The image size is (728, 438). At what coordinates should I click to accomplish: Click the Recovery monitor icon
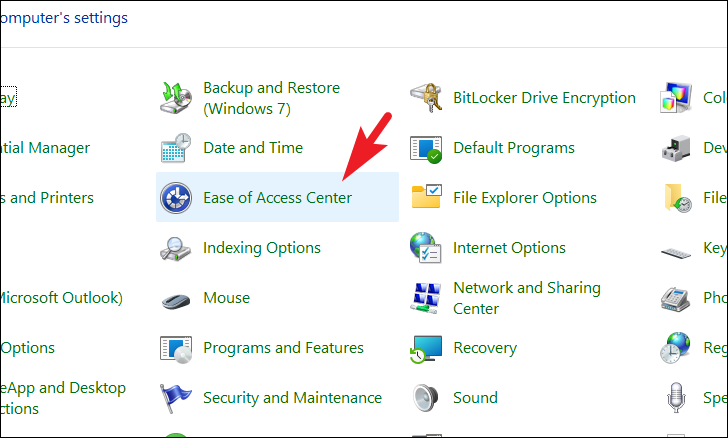tap(426, 349)
